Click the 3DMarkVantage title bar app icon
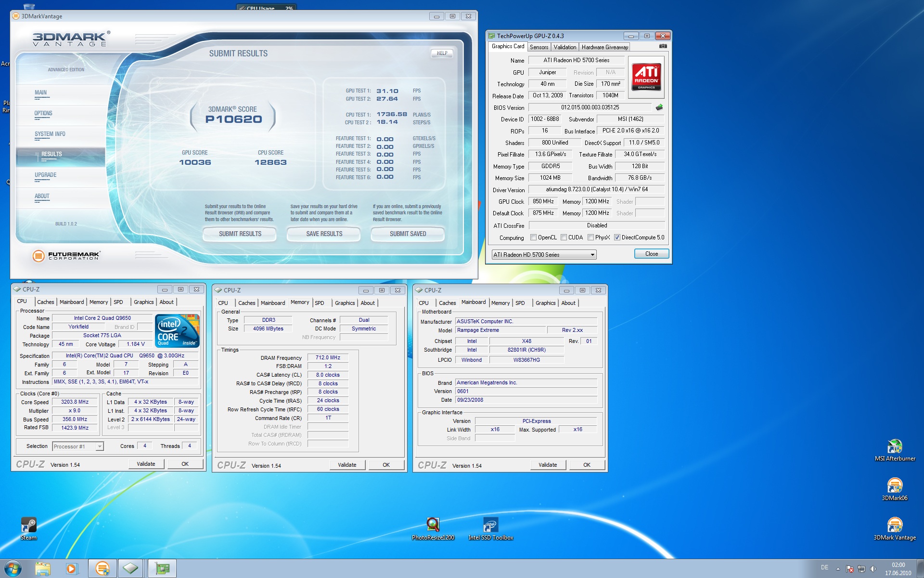This screenshot has width=924, height=578. point(16,16)
